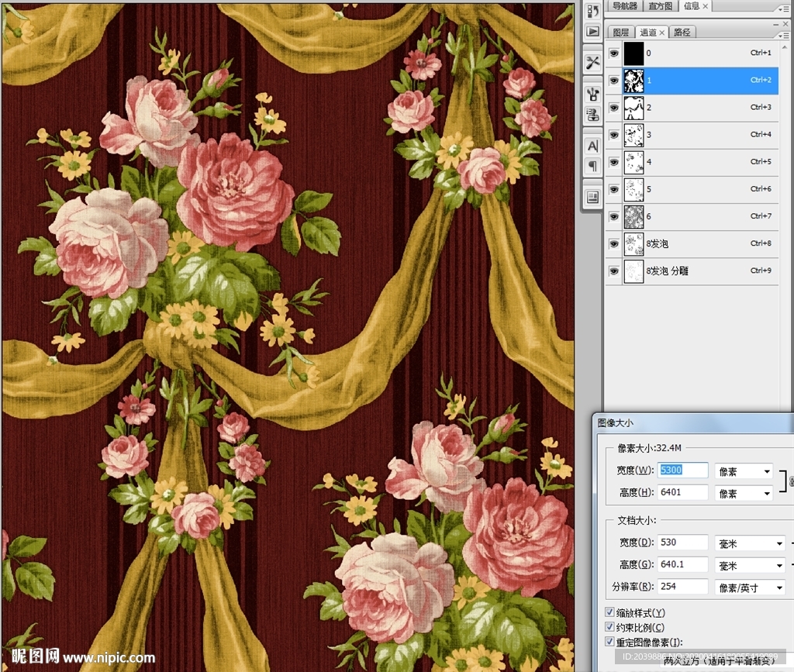Open the Brush panel icon
The width and height of the screenshot is (794, 672).
pos(592,94)
